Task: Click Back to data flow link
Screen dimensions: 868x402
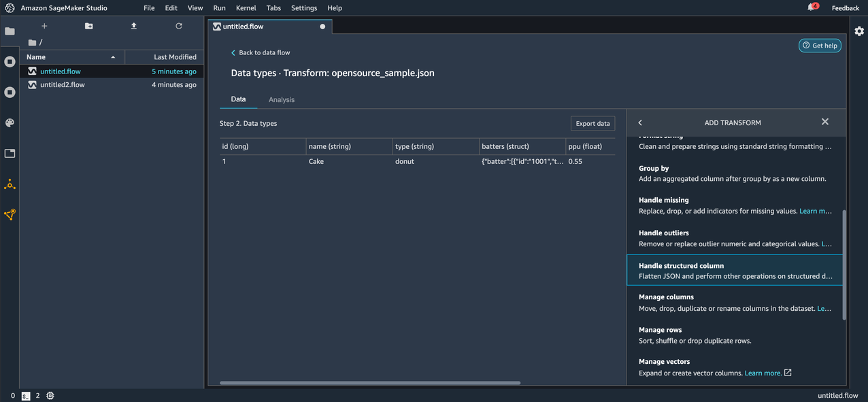Action: [261, 52]
